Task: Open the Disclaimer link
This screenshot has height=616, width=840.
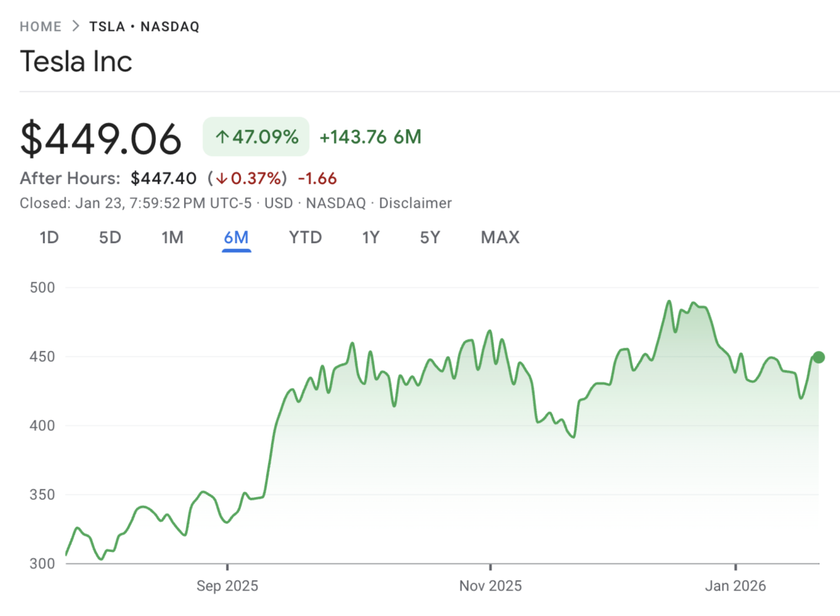Action: point(415,203)
